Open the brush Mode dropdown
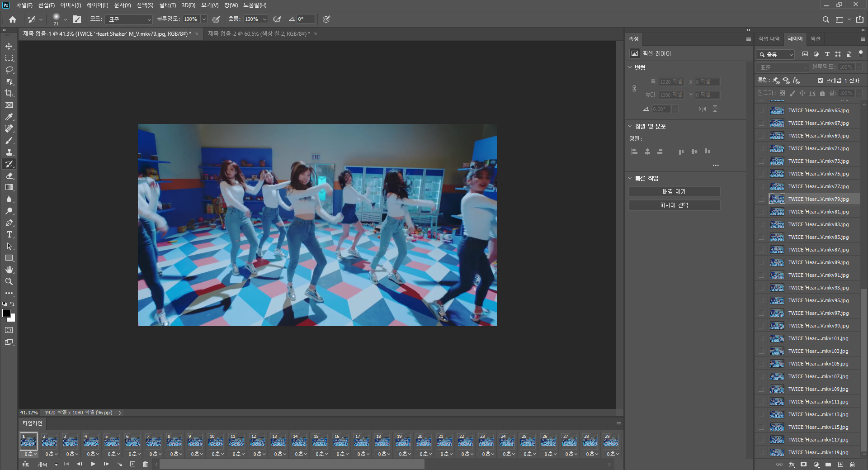 tap(129, 19)
